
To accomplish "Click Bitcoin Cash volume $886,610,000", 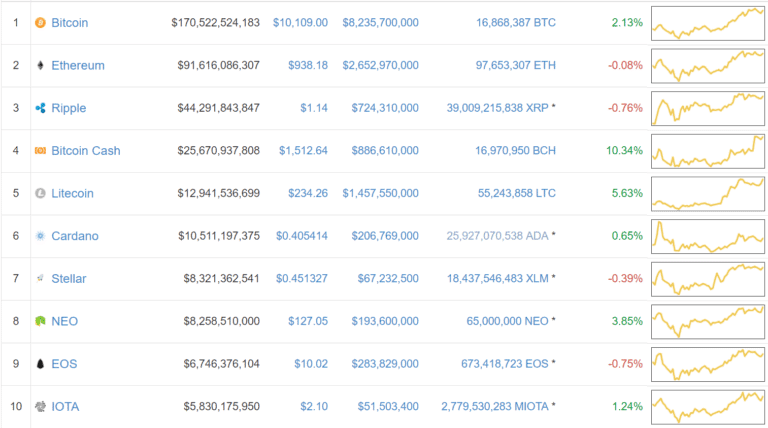I will (x=385, y=150).
